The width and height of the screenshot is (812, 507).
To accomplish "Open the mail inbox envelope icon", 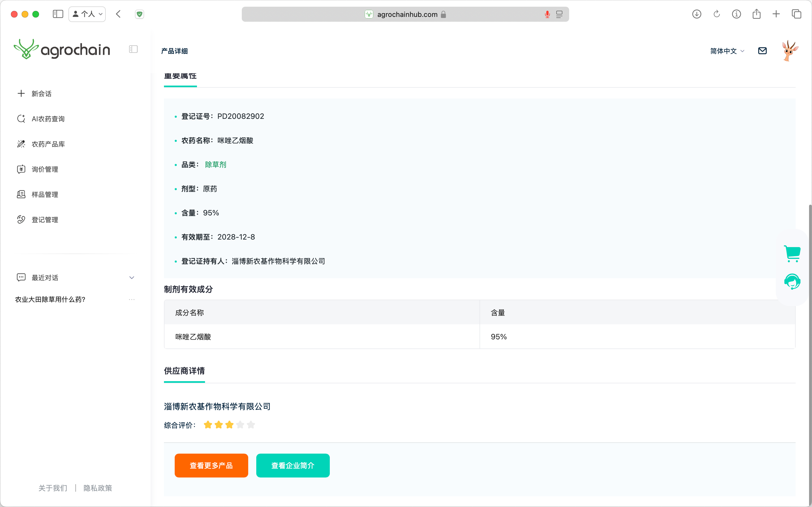I will pos(762,51).
